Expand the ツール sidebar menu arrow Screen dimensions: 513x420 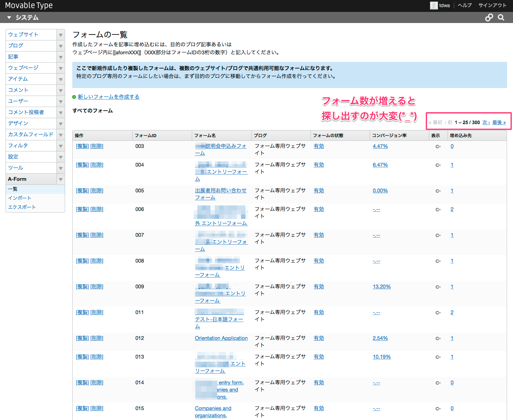tap(61, 168)
